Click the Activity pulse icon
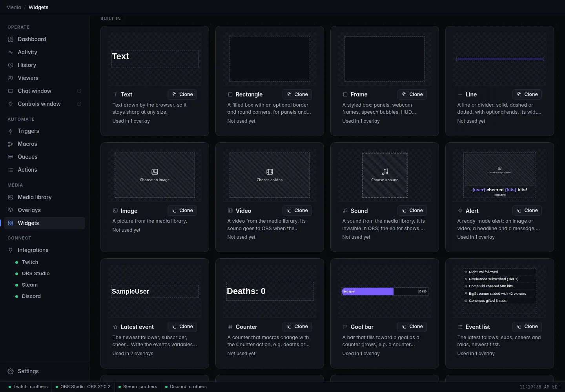 (11, 52)
